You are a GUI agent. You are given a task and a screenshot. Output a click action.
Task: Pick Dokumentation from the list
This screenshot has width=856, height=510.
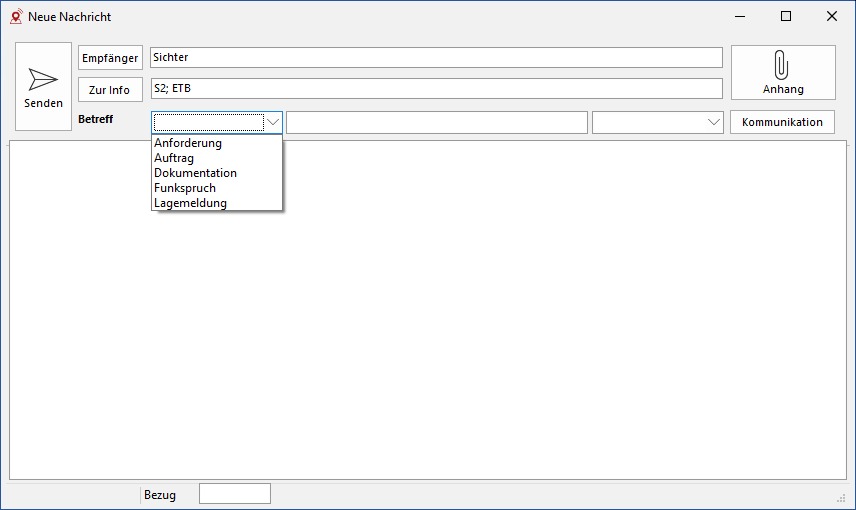pos(195,173)
